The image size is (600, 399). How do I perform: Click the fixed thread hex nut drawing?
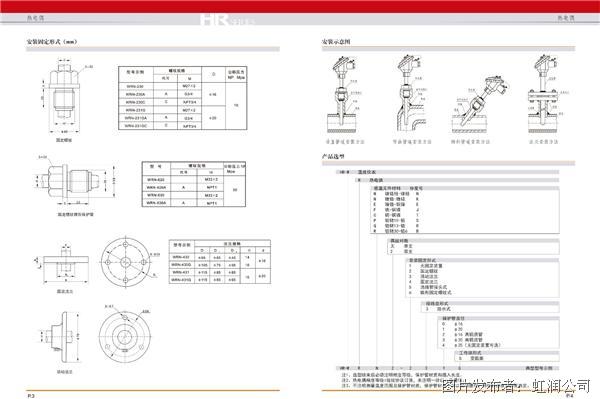[64, 97]
